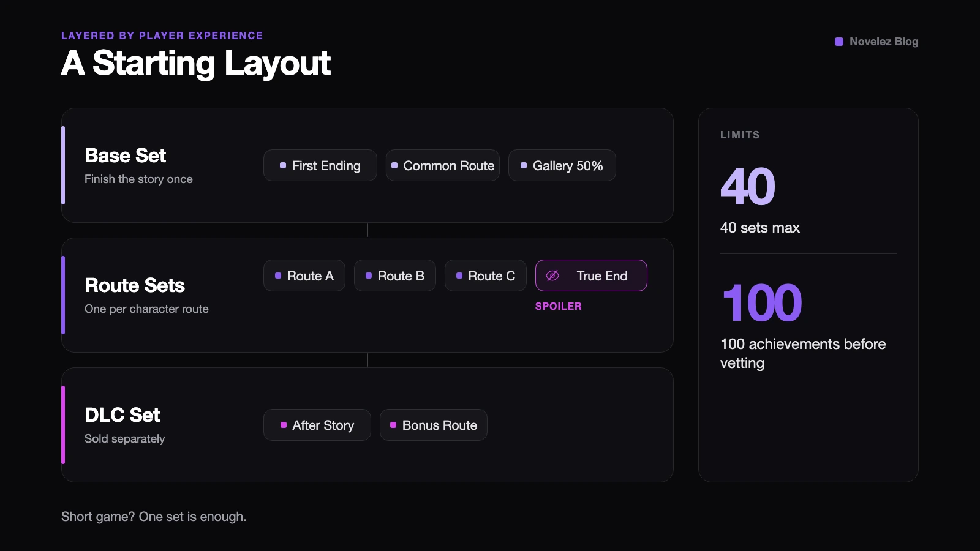Image resolution: width=980 pixels, height=551 pixels.
Task: Click the LIMITS panel label
Action: point(740,135)
